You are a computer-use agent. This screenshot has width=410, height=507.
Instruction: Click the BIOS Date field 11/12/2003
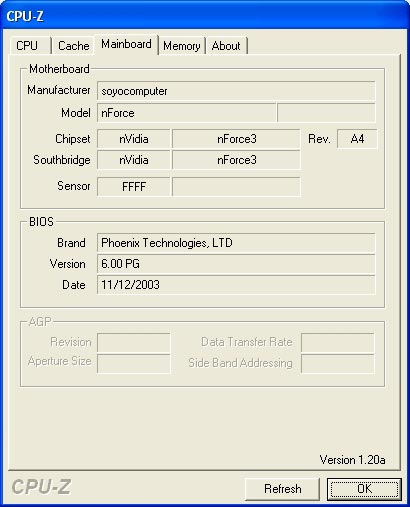(x=236, y=285)
